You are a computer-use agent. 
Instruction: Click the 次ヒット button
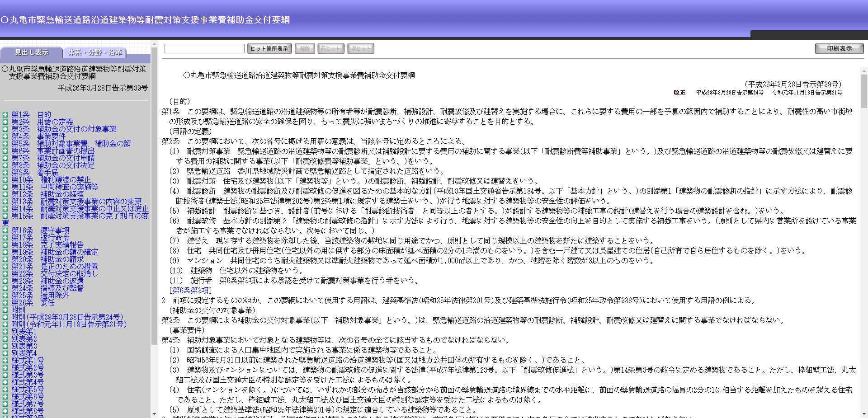[360, 48]
